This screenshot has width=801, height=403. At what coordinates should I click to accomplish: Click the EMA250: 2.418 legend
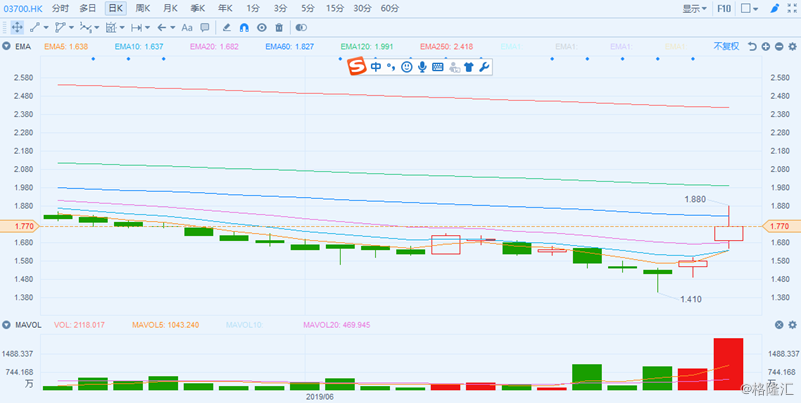(x=446, y=46)
